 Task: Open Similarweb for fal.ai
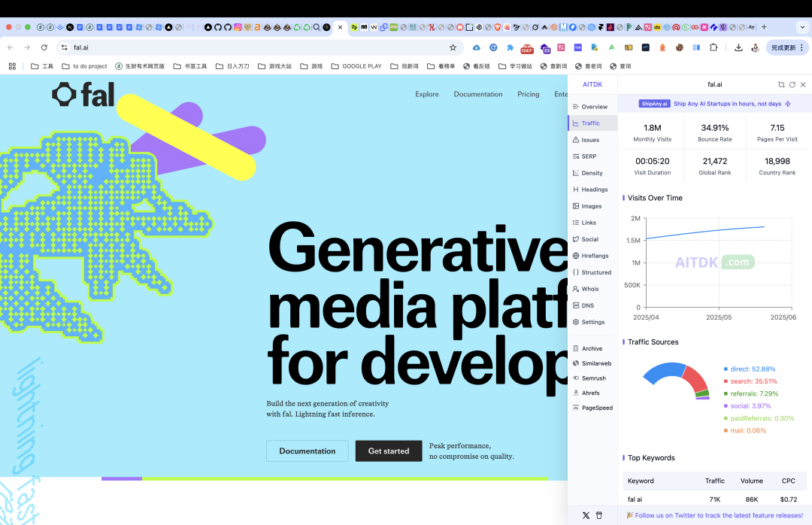[x=592, y=364]
